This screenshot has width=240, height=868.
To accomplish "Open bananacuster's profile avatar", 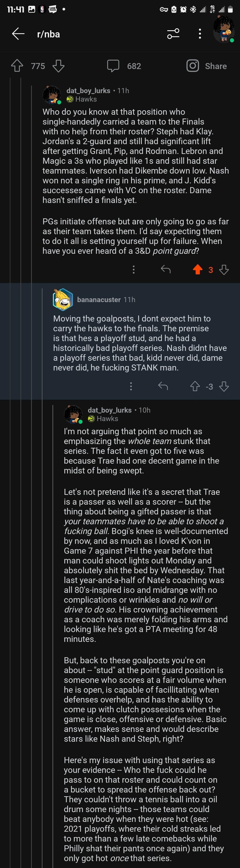I will (x=63, y=299).
